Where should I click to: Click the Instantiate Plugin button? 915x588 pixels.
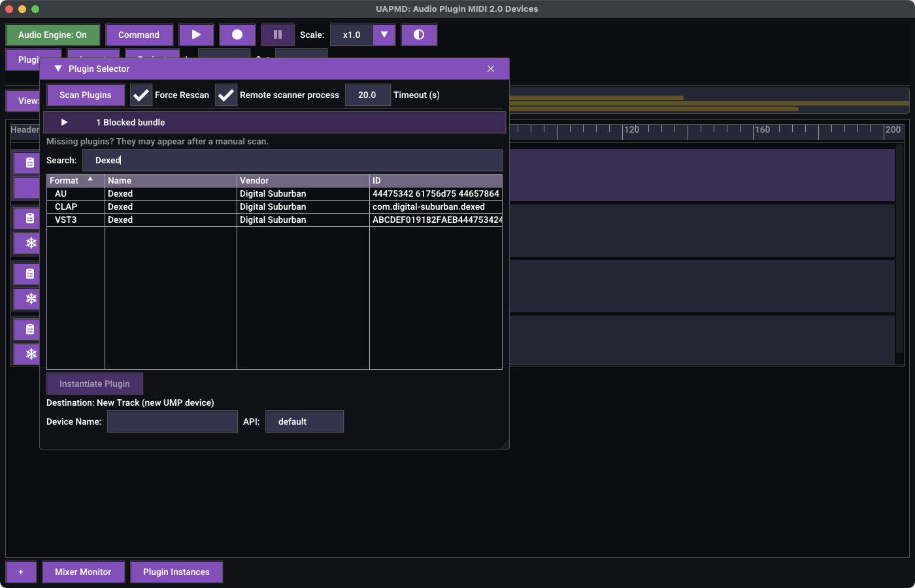tap(95, 384)
